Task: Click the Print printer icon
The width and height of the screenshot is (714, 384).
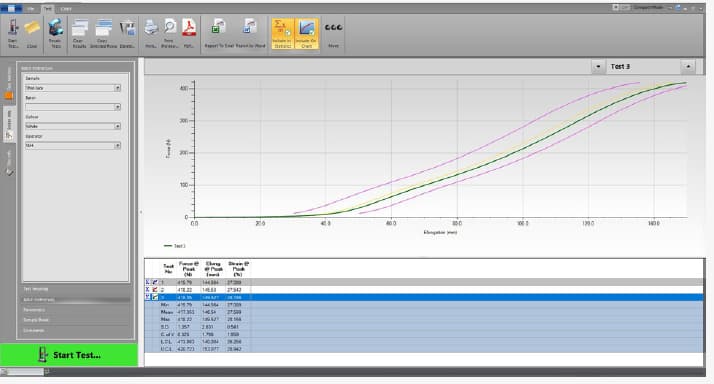Action: click(x=151, y=28)
